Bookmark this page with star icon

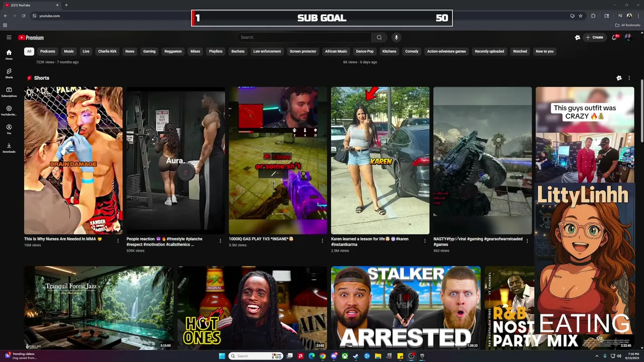click(581, 16)
